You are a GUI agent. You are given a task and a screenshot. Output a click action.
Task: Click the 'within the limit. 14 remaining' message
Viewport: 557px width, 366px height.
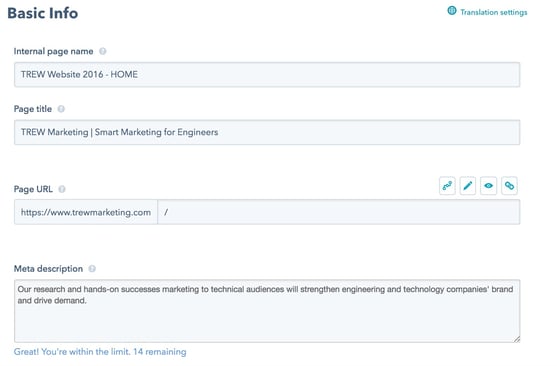click(x=100, y=352)
